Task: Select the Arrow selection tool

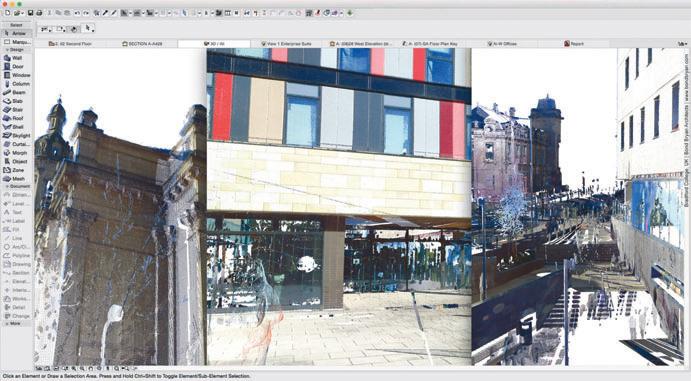Action: (17, 33)
